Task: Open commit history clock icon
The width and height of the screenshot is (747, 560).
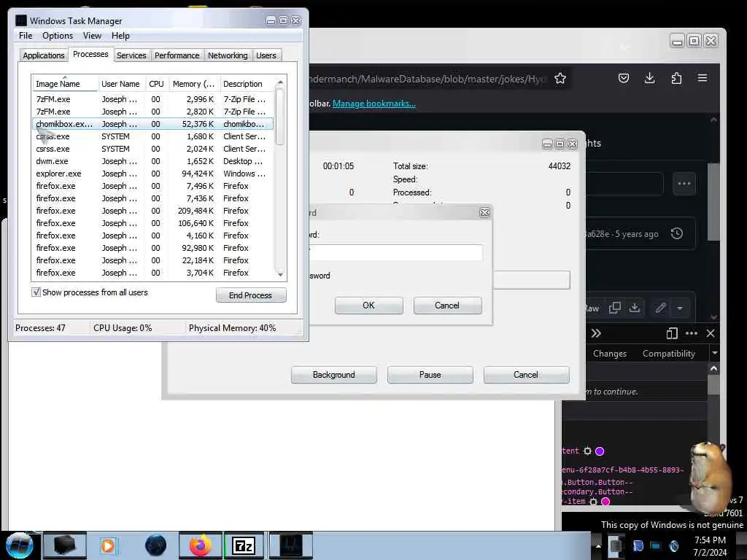Action: point(676,233)
